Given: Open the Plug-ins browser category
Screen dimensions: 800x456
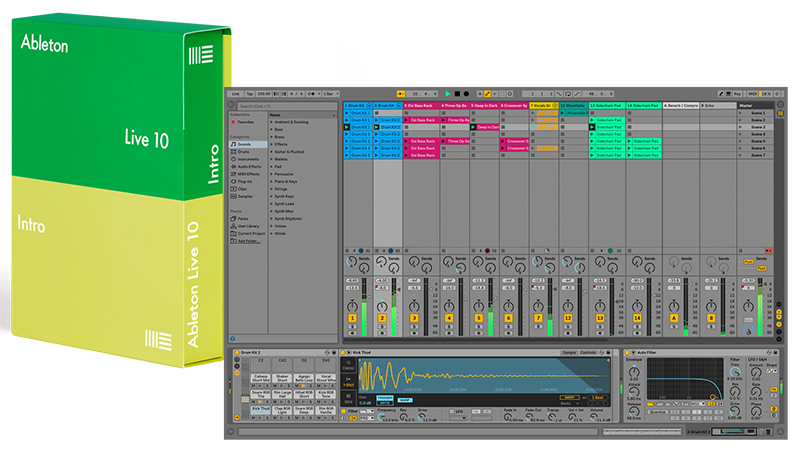Looking at the screenshot, I should (247, 182).
